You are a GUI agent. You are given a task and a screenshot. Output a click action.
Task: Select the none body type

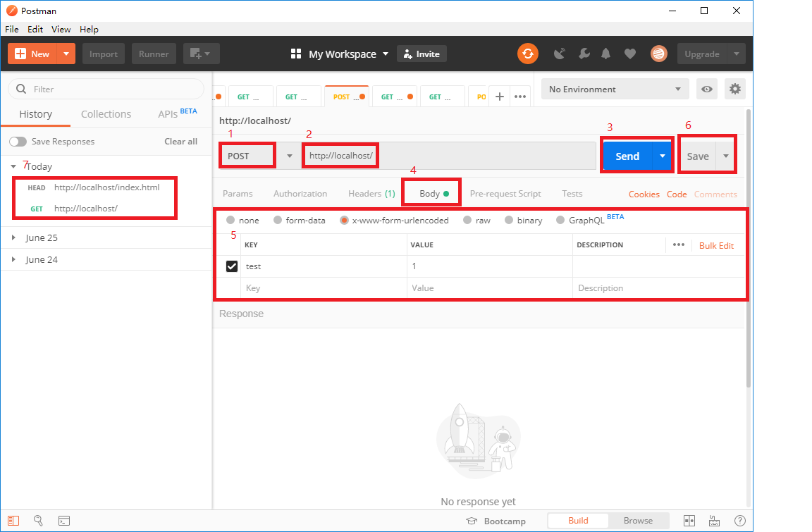point(230,220)
